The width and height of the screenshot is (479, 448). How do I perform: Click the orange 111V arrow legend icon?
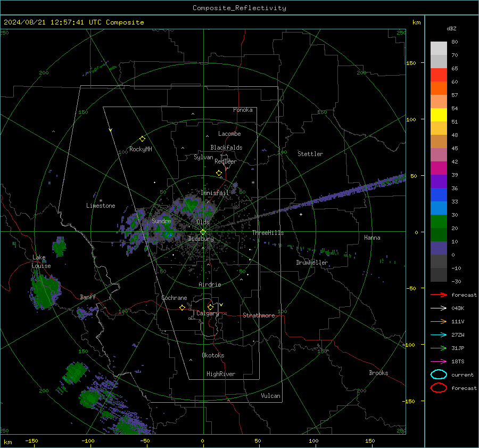[x=439, y=321]
